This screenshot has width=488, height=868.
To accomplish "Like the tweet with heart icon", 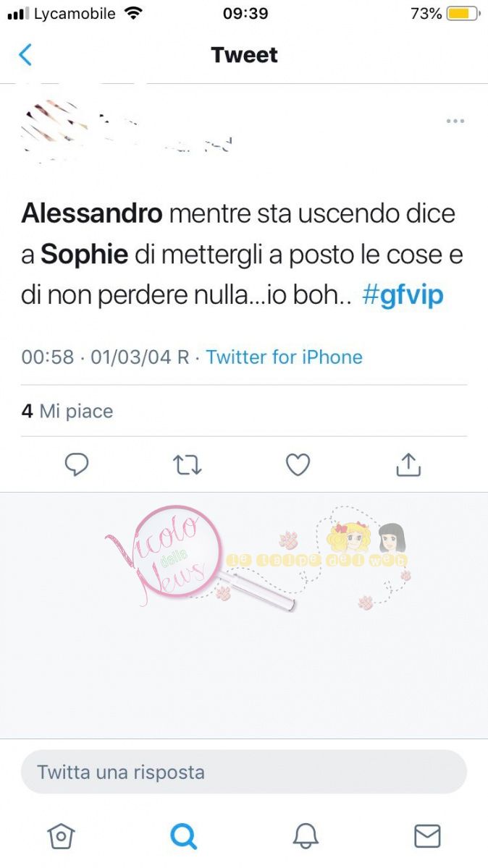I will pos(298,465).
